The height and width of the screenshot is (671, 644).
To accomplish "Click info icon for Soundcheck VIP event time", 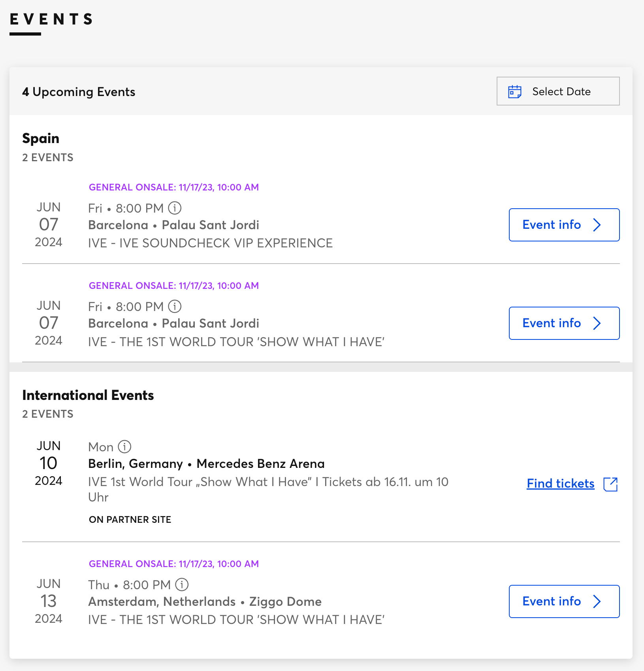I will pos(175,208).
